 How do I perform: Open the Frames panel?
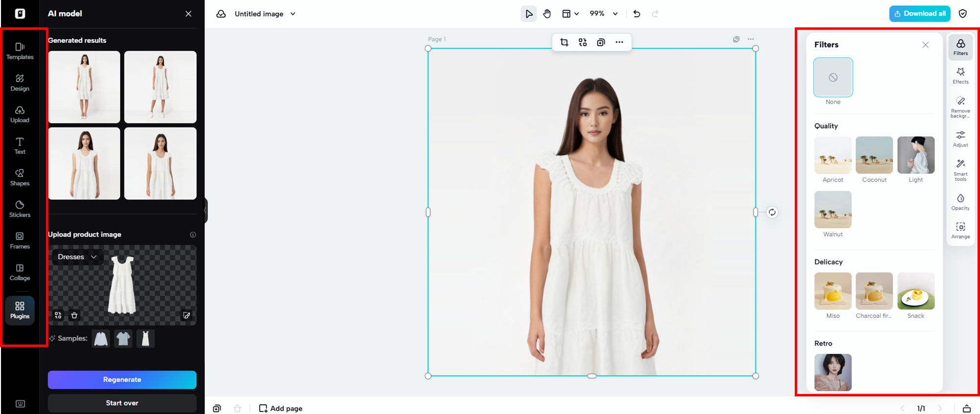[20, 240]
